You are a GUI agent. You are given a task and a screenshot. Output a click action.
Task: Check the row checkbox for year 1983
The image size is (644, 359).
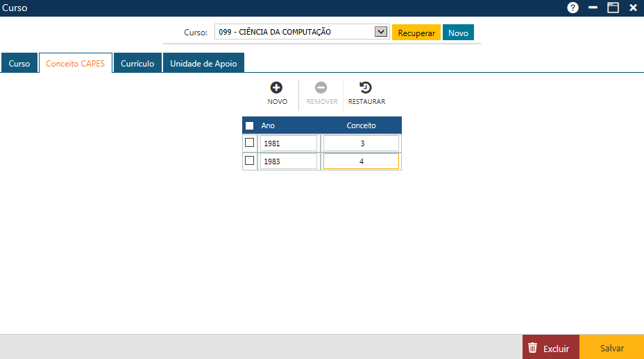[x=250, y=161]
